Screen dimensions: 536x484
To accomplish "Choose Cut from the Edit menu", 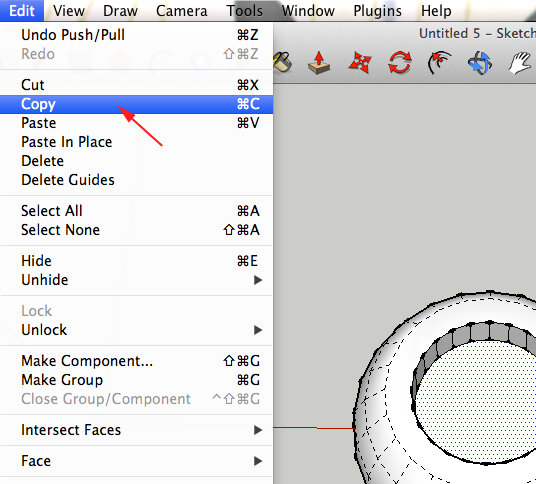I will (136, 85).
